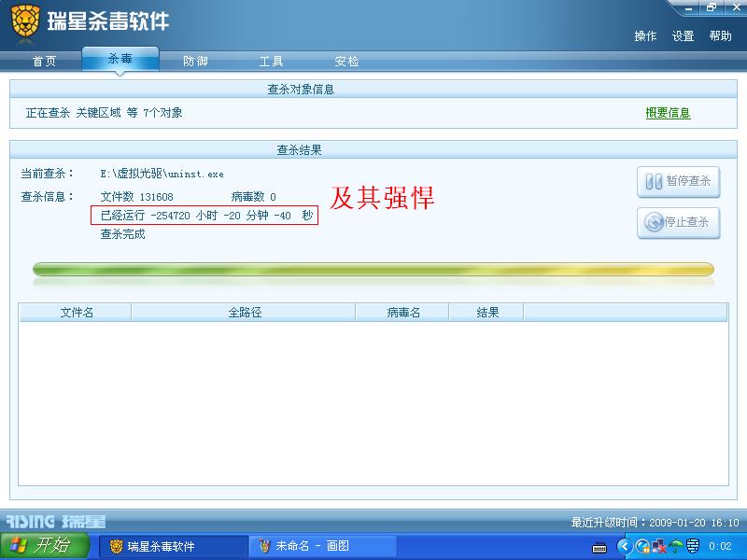Screen dimensions: 747x560
Task: Click the 概要信息 link
Action: [x=668, y=113]
